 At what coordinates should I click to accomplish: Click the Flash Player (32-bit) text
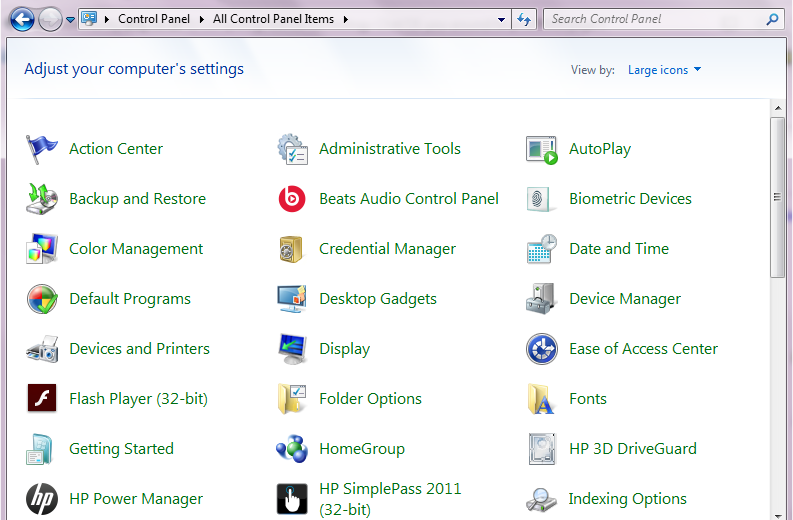point(139,399)
